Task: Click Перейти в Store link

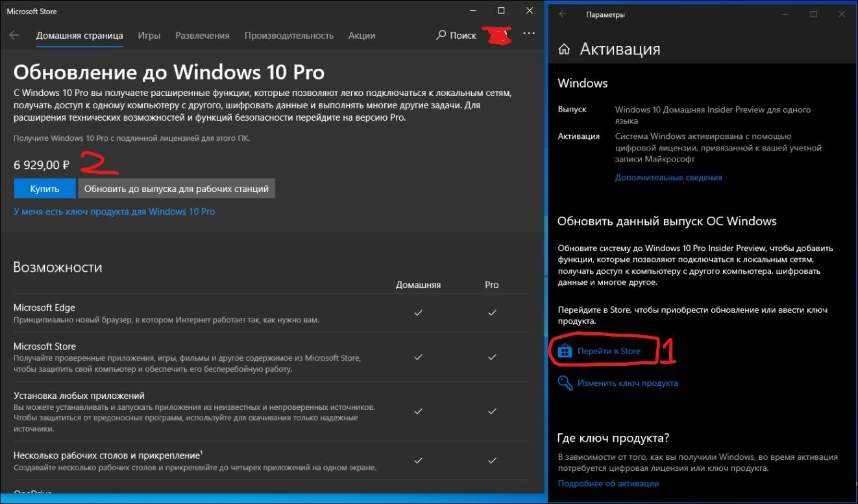Action: point(609,351)
